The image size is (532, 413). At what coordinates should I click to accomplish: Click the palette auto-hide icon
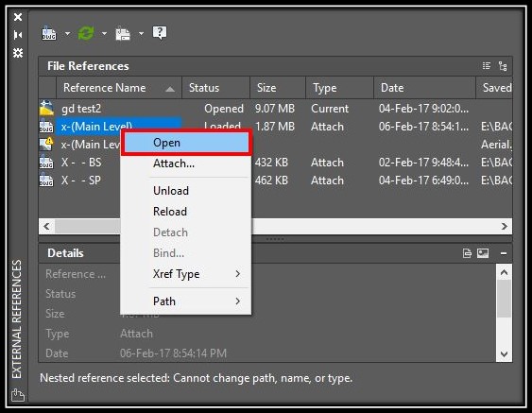tap(18, 35)
